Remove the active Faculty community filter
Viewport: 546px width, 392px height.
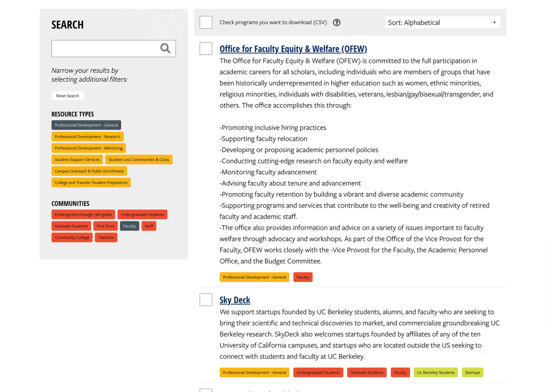coord(129,226)
